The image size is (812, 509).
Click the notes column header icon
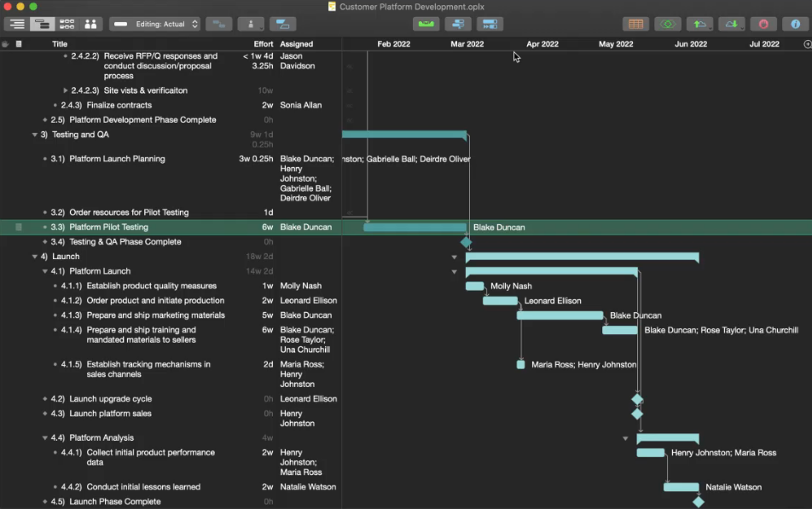point(19,44)
